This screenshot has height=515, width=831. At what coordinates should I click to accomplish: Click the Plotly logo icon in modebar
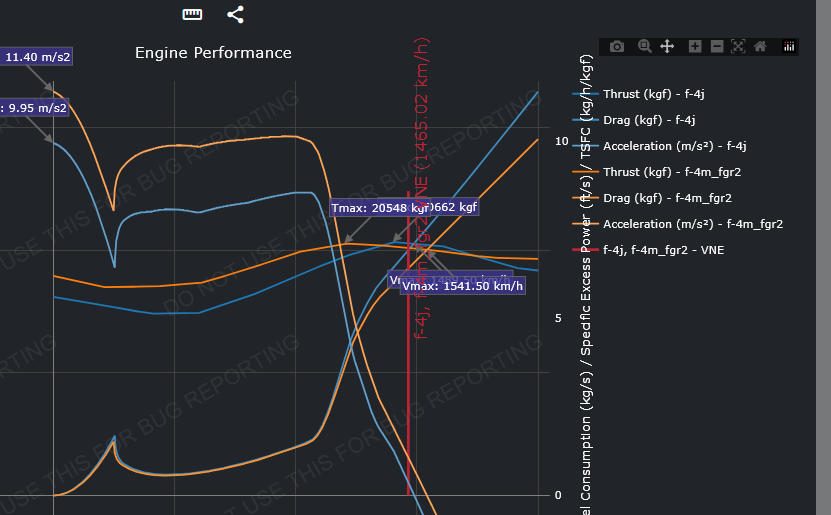pos(788,46)
